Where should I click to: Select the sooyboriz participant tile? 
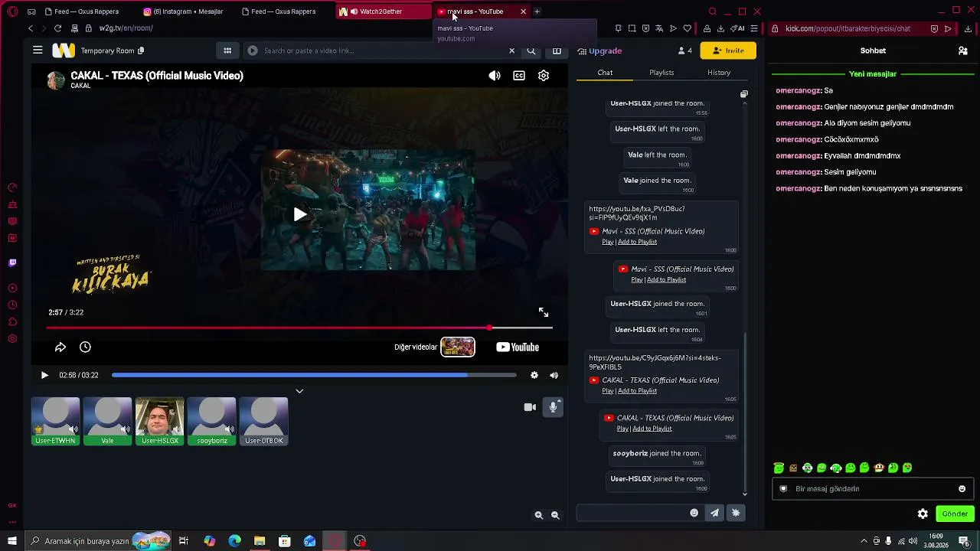pos(211,421)
